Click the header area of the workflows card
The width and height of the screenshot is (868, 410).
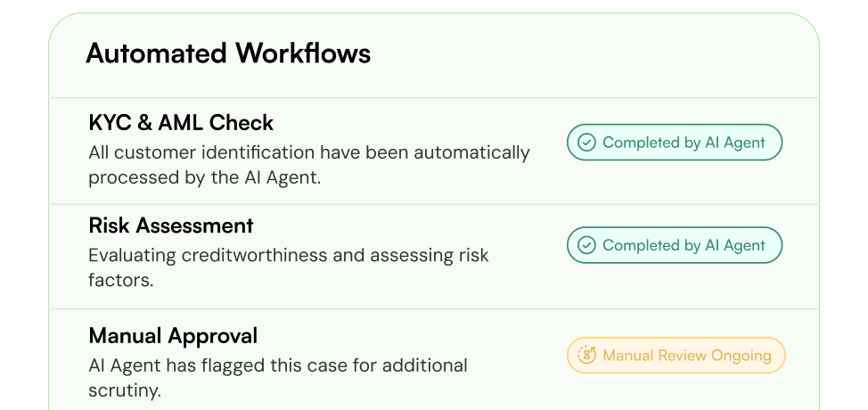coord(434,55)
